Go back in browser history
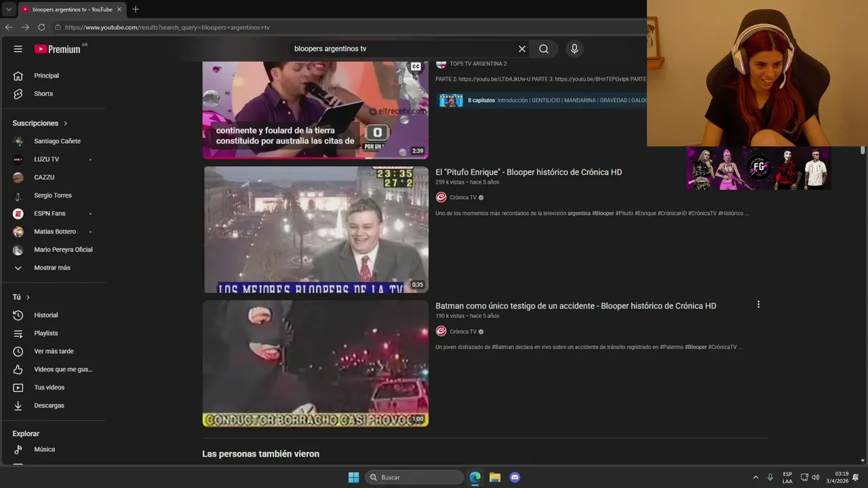The image size is (868, 488). pos(9,27)
